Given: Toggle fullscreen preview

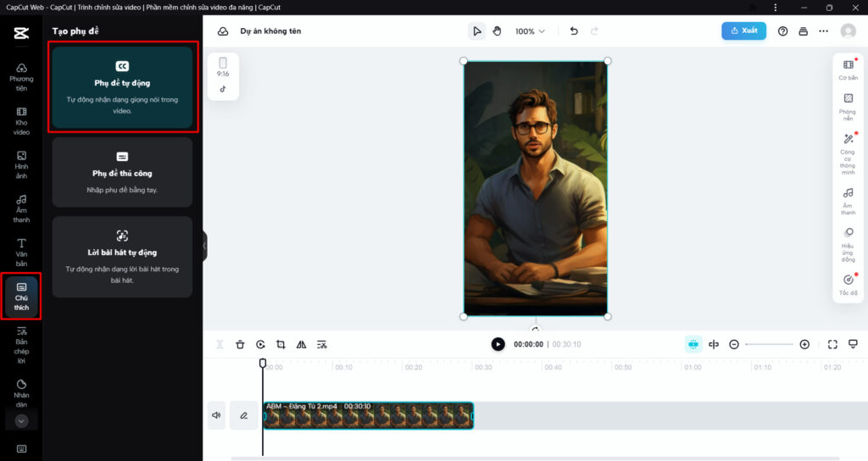Looking at the screenshot, I should point(832,345).
